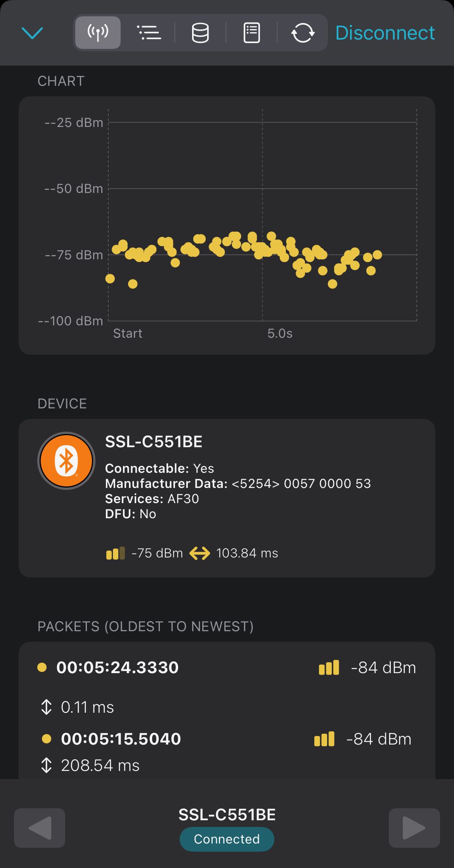The image size is (454, 868).
Task: Tap the signal bars icon beside -75 dBm
Action: click(116, 553)
